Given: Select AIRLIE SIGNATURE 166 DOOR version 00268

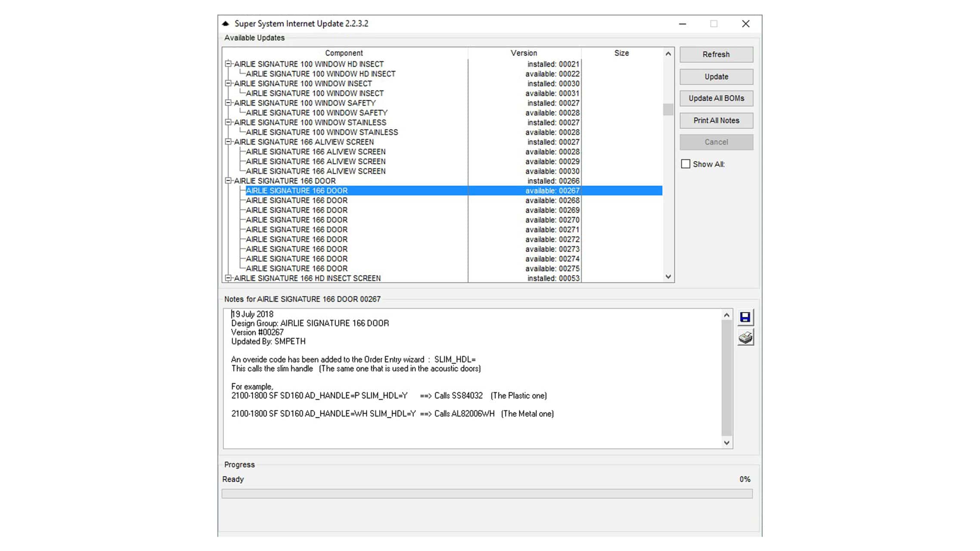Looking at the screenshot, I should (297, 201).
